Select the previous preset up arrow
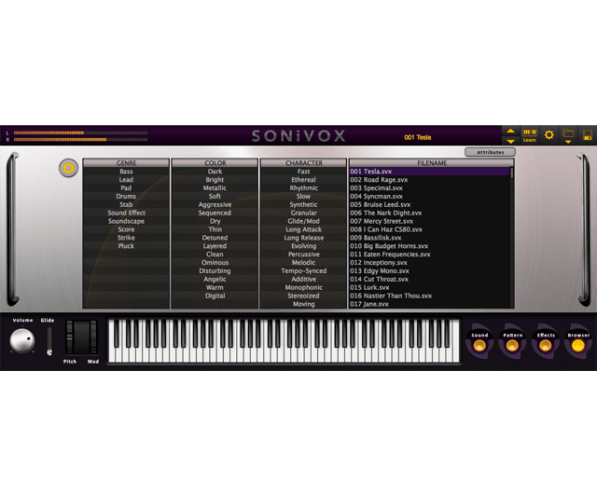The image size is (597, 497). tap(510, 131)
